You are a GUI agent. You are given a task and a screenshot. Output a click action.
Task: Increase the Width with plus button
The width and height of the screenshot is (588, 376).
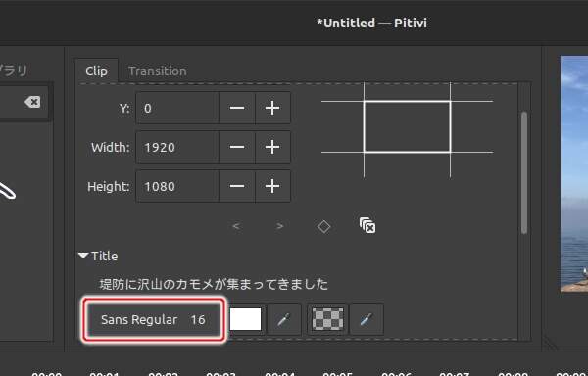point(272,147)
